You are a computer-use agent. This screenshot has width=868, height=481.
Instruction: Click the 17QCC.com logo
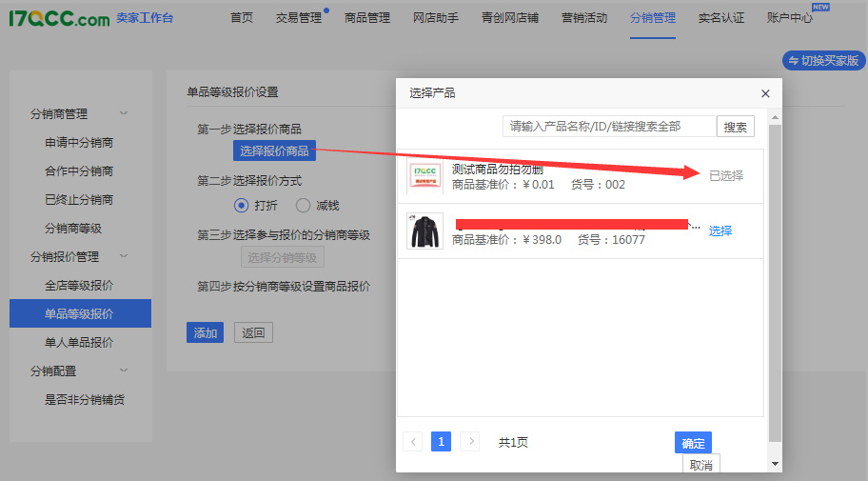click(59, 19)
